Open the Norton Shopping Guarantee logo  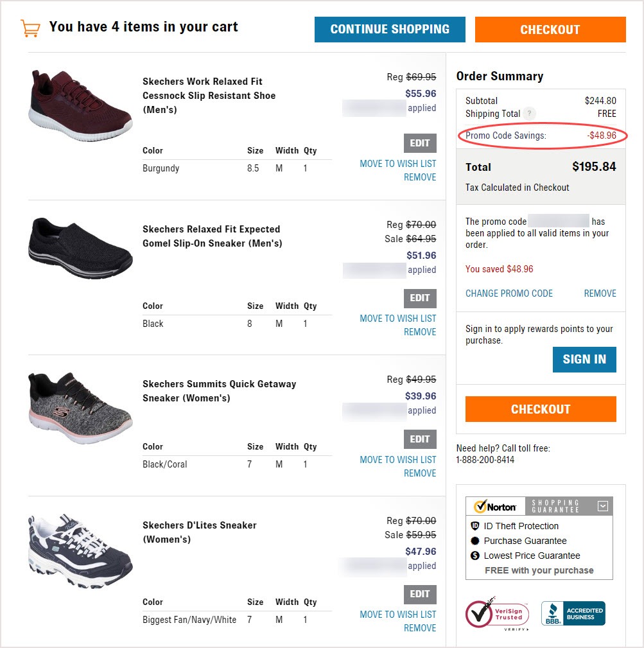point(496,506)
